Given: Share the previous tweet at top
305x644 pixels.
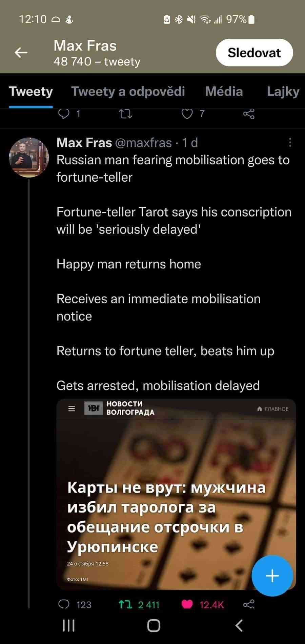Looking at the screenshot, I should 249,114.
